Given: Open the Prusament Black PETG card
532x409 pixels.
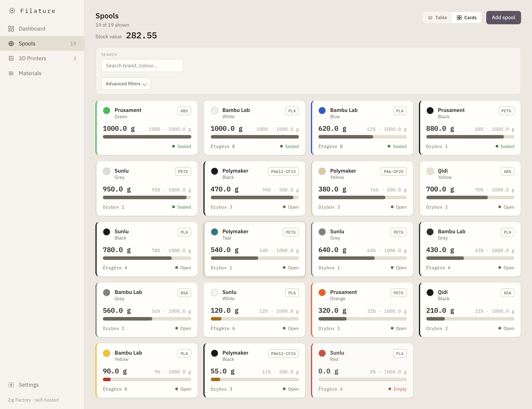Looking at the screenshot, I should [x=470, y=128].
